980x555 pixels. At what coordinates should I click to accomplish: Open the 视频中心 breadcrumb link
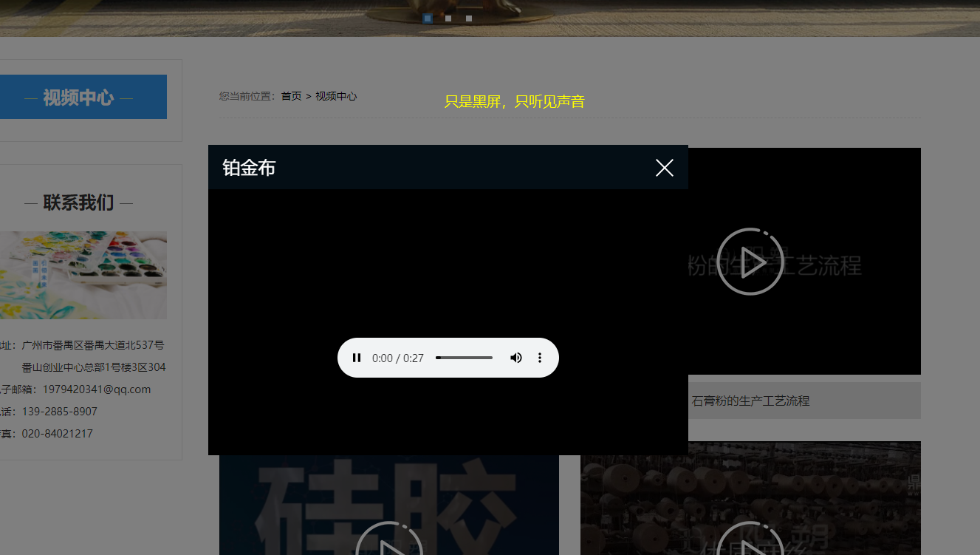[336, 96]
